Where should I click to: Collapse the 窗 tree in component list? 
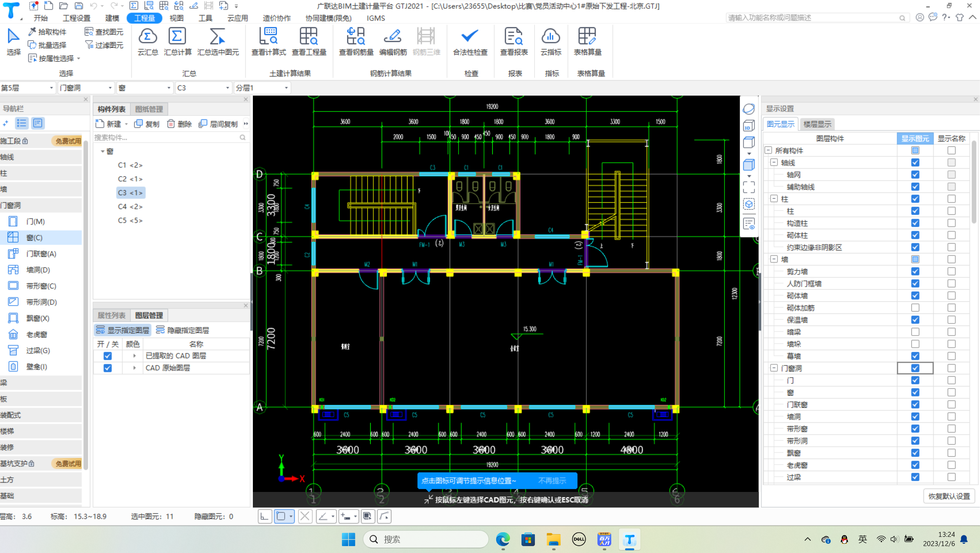pyautogui.click(x=103, y=151)
